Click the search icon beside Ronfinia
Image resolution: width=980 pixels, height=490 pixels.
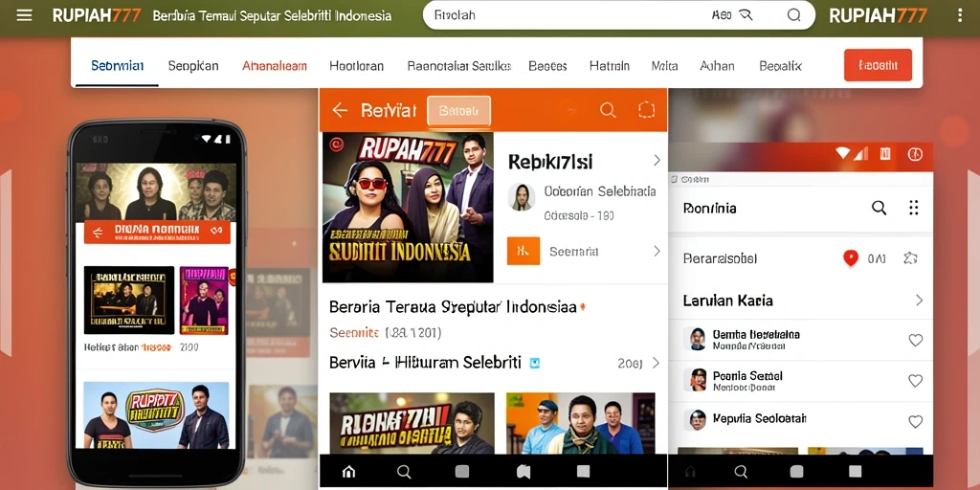click(x=879, y=208)
